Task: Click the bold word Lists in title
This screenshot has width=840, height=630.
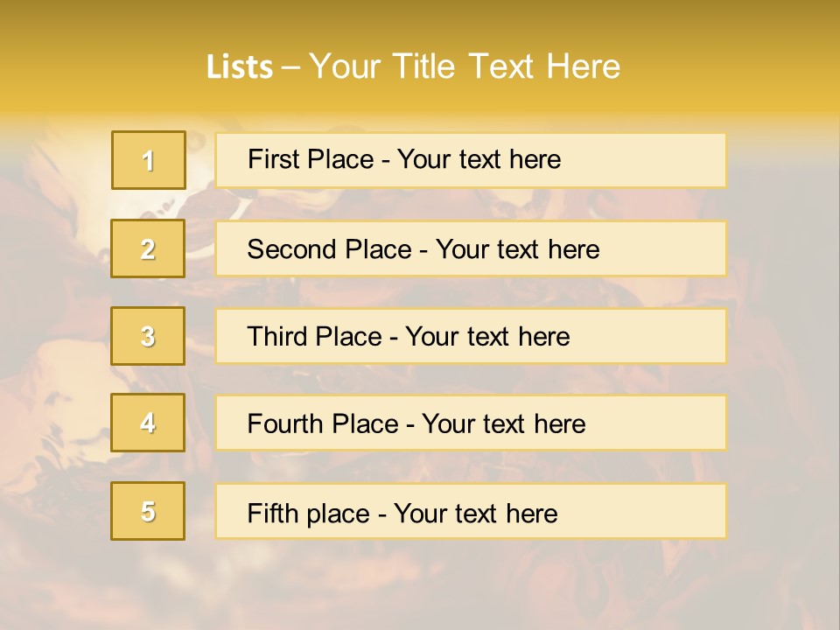Action: coord(240,67)
